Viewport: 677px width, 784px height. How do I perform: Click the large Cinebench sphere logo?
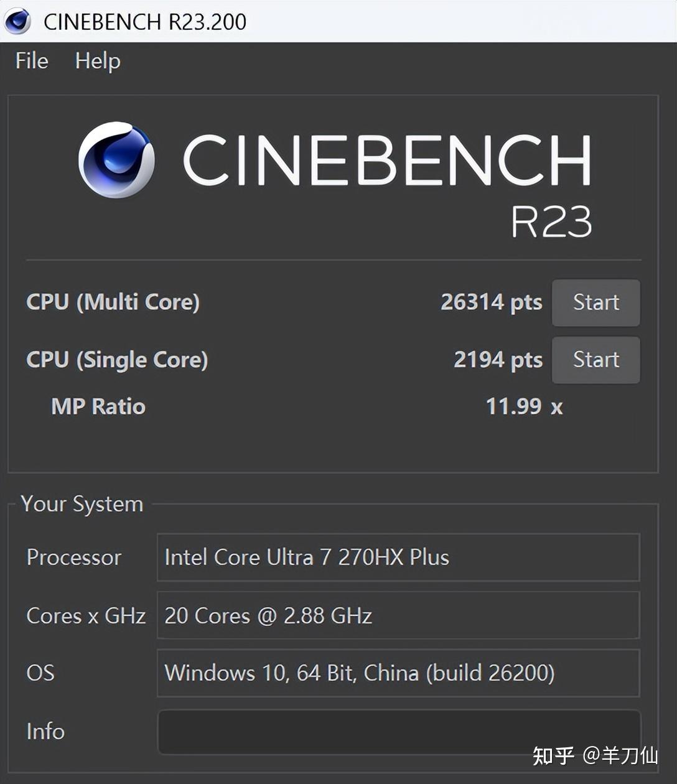coord(116,160)
